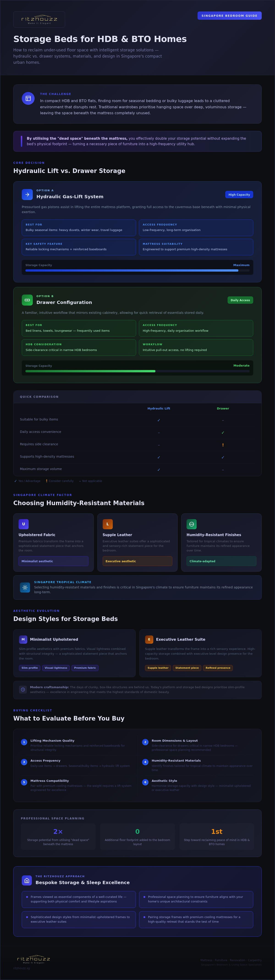This screenshot has height=980, width=275.
Task: Select the Executive aesthetic tag
Action: [137, 561]
